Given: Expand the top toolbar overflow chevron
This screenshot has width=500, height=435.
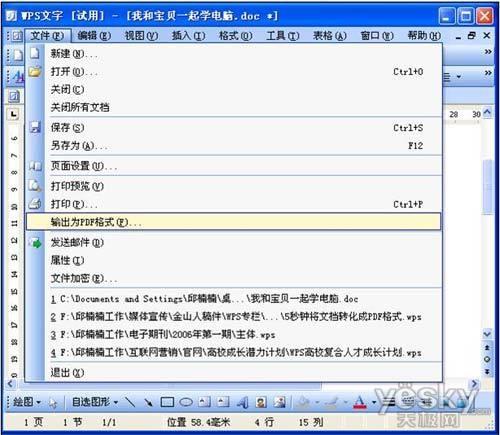Looking at the screenshot, I should tap(488, 52).
